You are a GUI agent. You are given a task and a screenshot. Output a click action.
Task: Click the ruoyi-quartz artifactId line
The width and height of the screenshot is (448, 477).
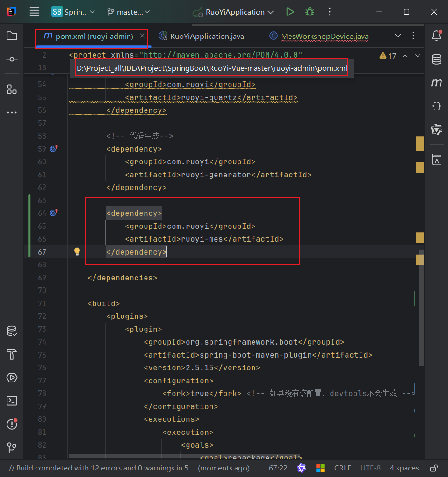(x=211, y=97)
